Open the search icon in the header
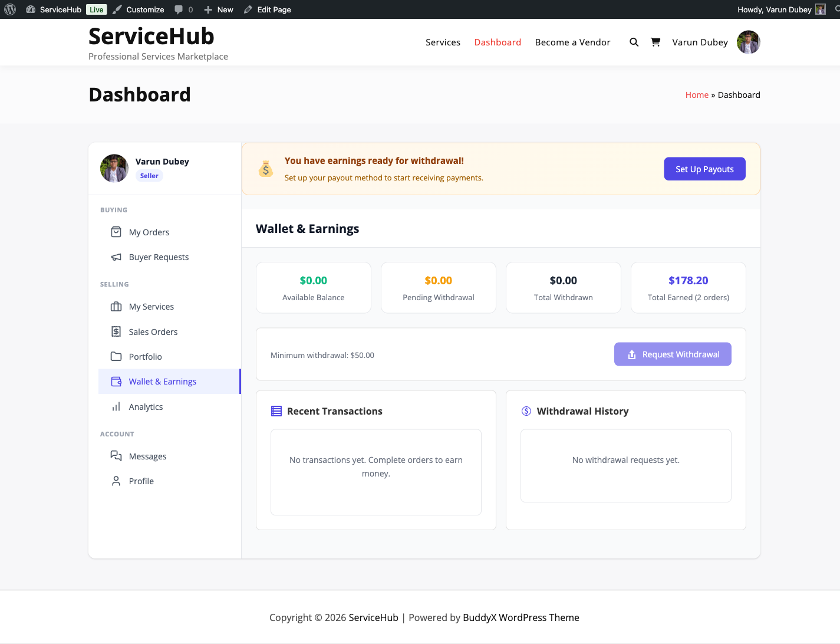Screen dimensions: 840x644 pos(634,42)
